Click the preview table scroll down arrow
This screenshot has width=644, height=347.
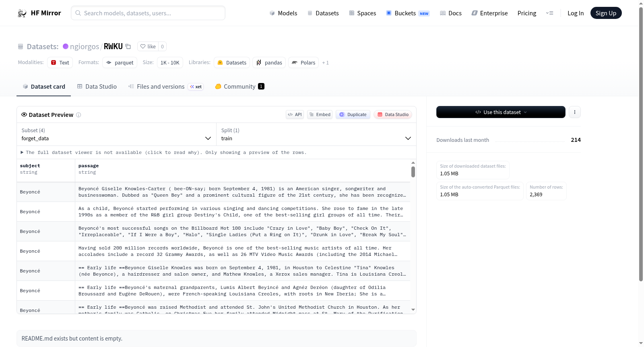pyautogui.click(x=413, y=310)
